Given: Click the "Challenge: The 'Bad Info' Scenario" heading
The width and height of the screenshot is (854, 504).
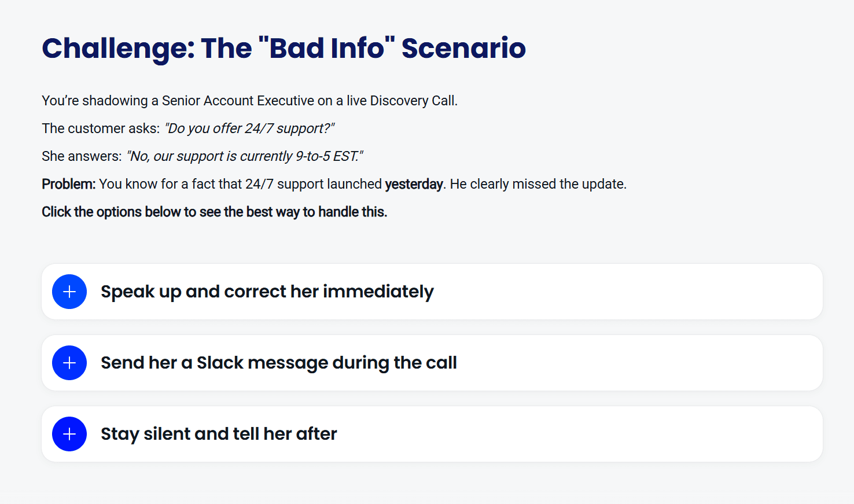Looking at the screenshot, I should (284, 48).
